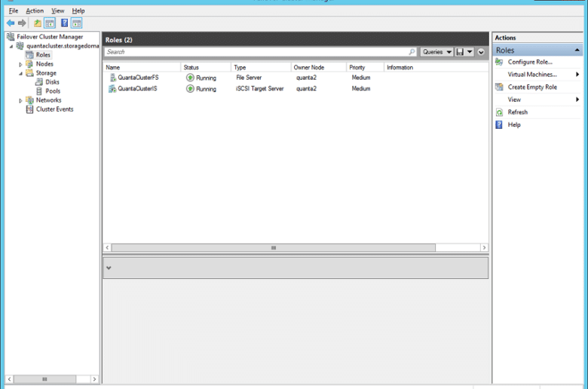The image size is (588, 389).
Task: Click the Forward arrow in the toolbar
Action: 22,23
